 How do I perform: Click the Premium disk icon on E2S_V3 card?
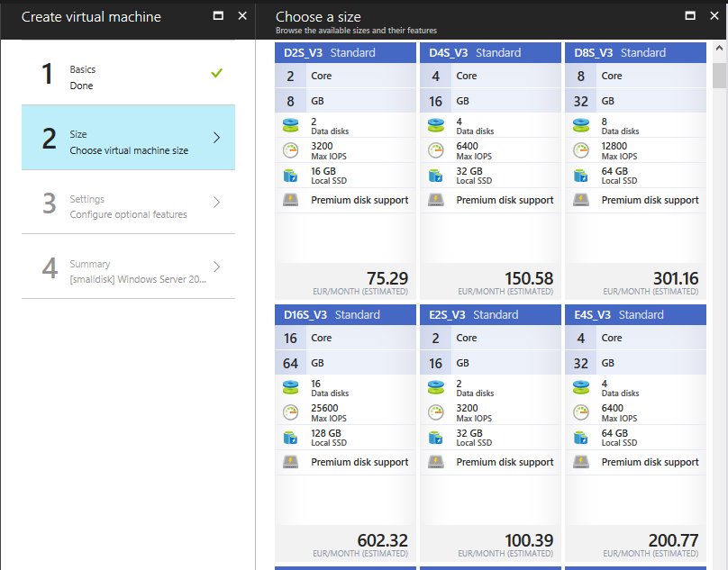[436, 462]
